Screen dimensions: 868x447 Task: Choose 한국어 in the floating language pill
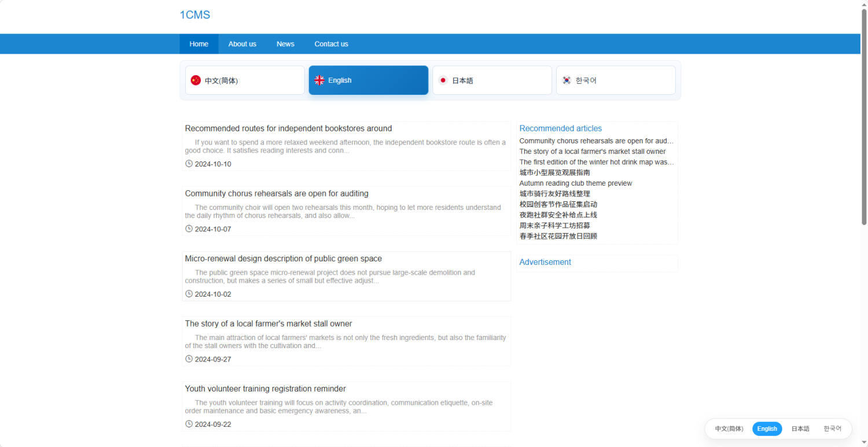[x=833, y=428]
